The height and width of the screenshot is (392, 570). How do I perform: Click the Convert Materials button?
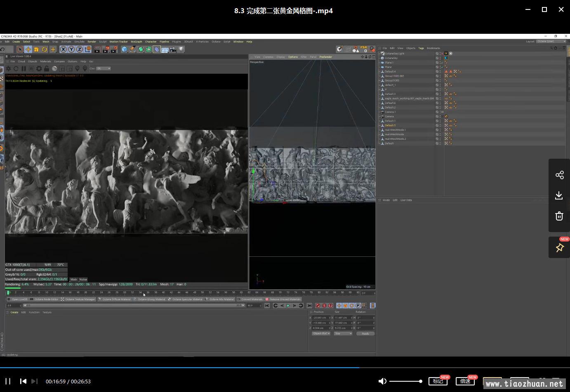pyautogui.click(x=250, y=299)
